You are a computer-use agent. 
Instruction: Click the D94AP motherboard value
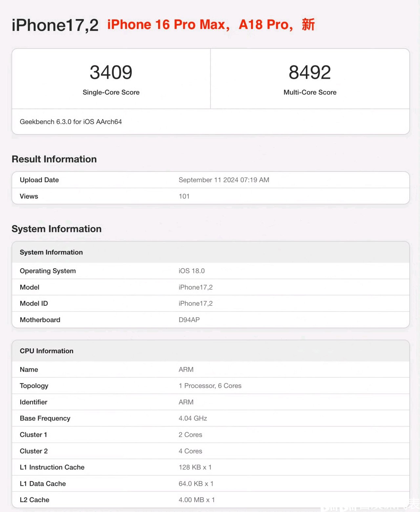click(189, 320)
